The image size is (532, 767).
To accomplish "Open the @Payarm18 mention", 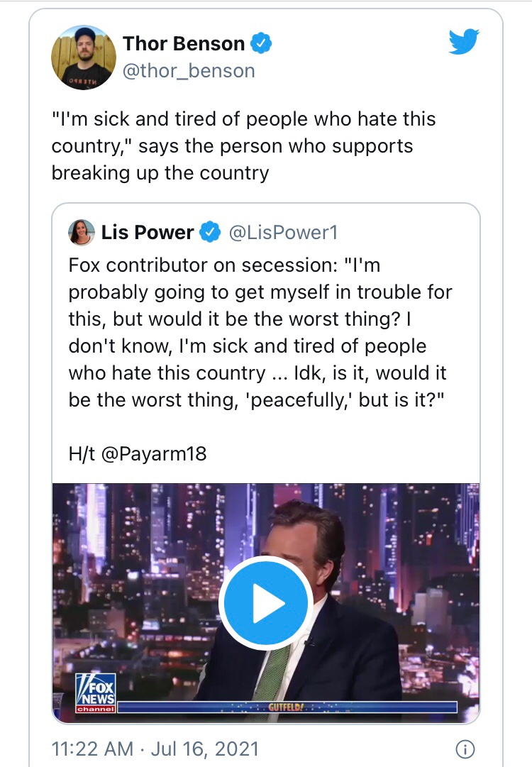I will (x=155, y=453).
